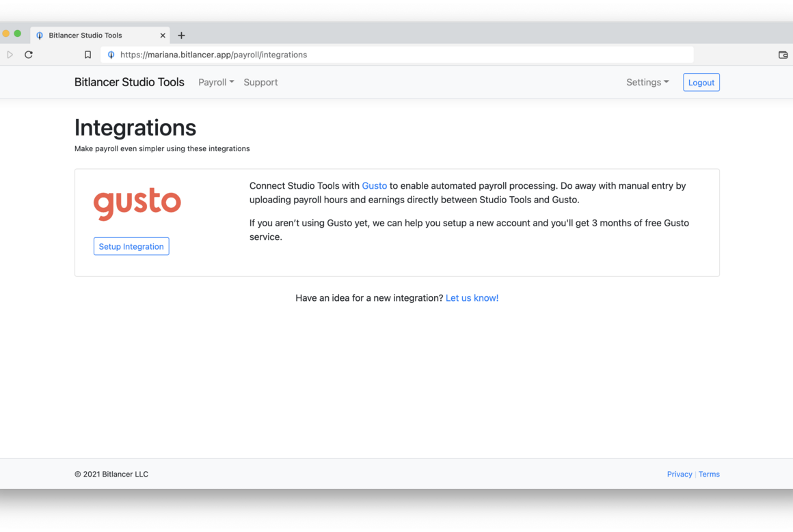Screen dimensions: 793x532
Task: Open the Terms footer link
Action: pyautogui.click(x=709, y=474)
